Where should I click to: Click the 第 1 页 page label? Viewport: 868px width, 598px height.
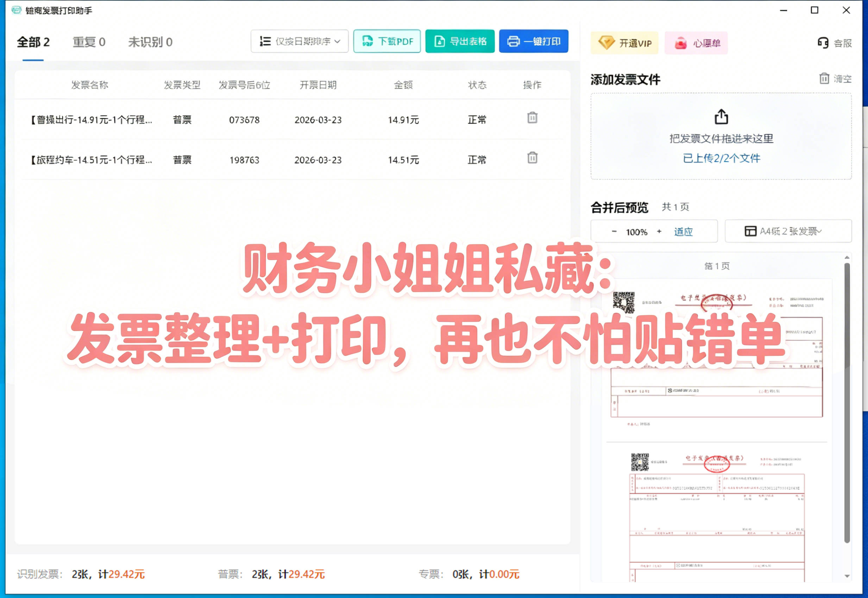[717, 266]
